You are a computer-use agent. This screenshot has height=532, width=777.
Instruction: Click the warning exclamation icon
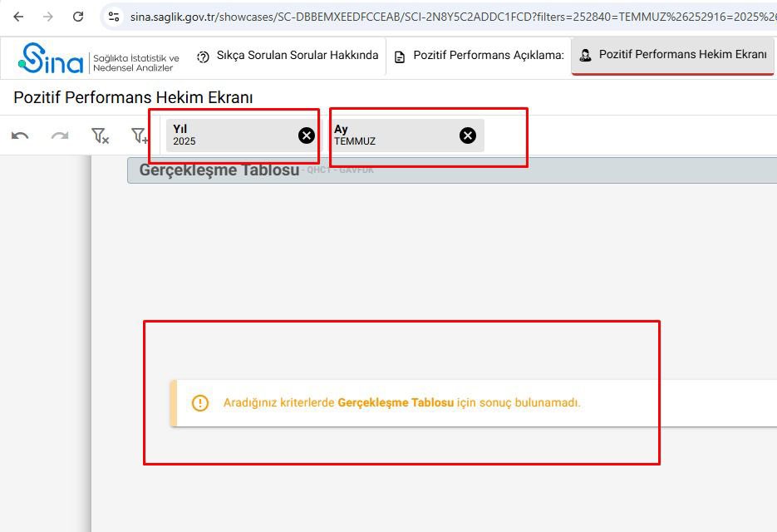(x=200, y=402)
